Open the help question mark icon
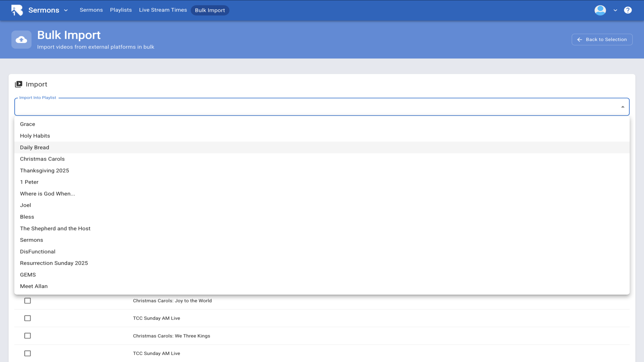The image size is (644, 362). (x=628, y=10)
